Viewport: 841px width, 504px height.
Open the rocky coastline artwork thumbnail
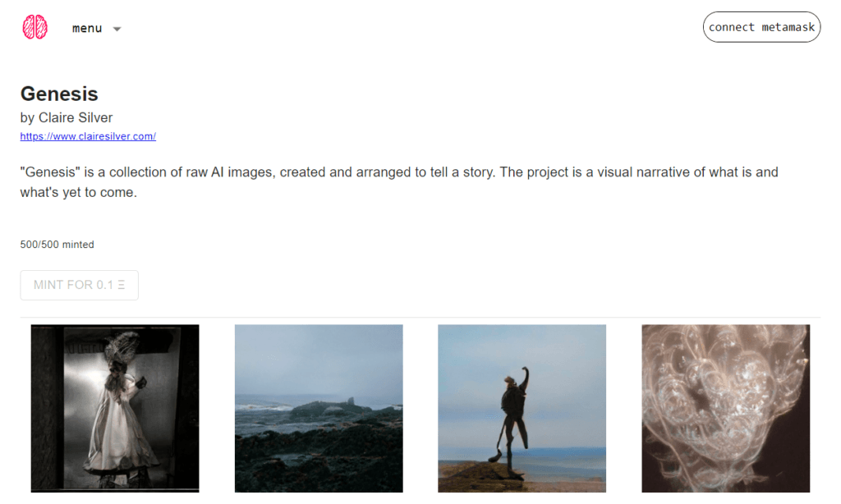pyautogui.click(x=319, y=408)
